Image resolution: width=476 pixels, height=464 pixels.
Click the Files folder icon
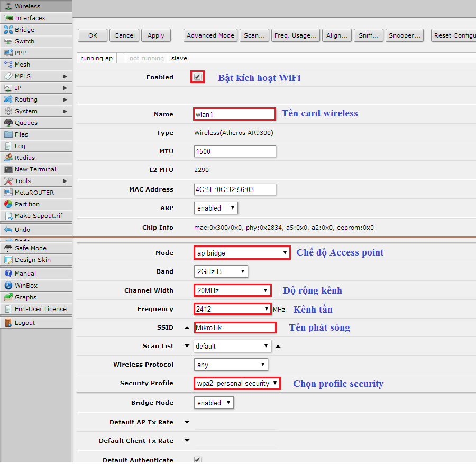[x=8, y=134]
